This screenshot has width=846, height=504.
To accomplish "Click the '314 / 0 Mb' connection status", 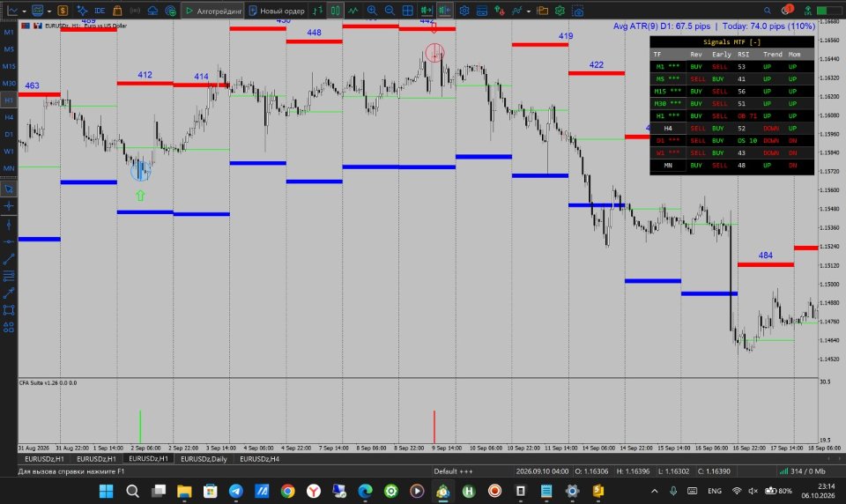I will click(x=802, y=471).
